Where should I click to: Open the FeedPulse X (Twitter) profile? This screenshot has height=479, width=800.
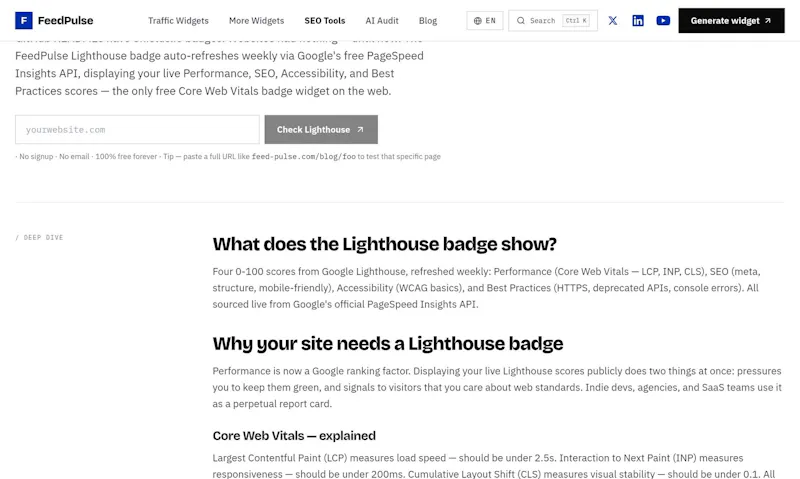pyautogui.click(x=613, y=20)
